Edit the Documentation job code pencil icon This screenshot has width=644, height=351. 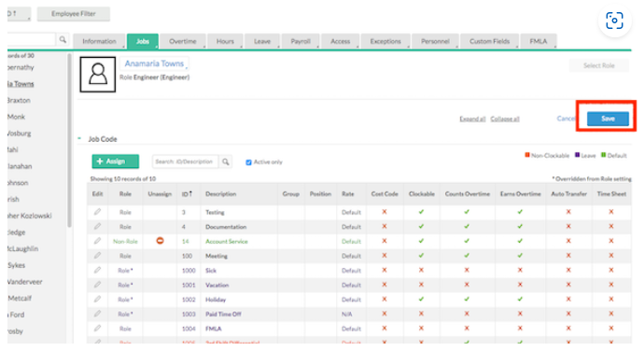(x=97, y=226)
